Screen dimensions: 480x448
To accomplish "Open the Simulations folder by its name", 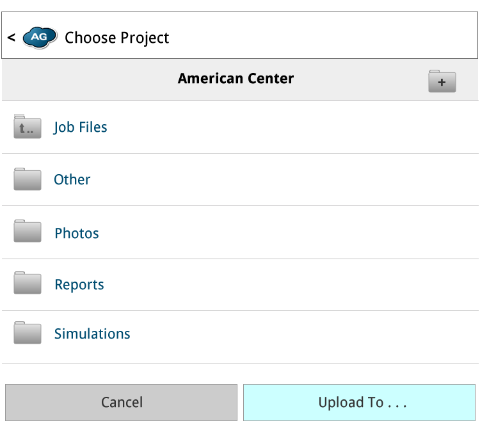I will click(92, 334).
